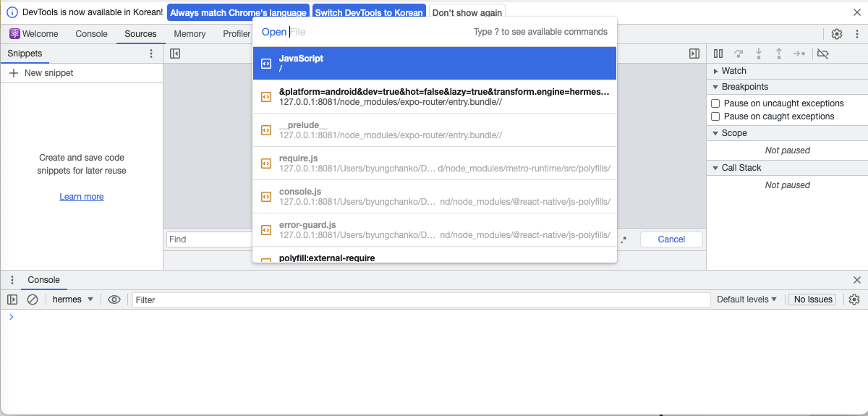Open DevTools settings gear in main toolbar

point(837,34)
